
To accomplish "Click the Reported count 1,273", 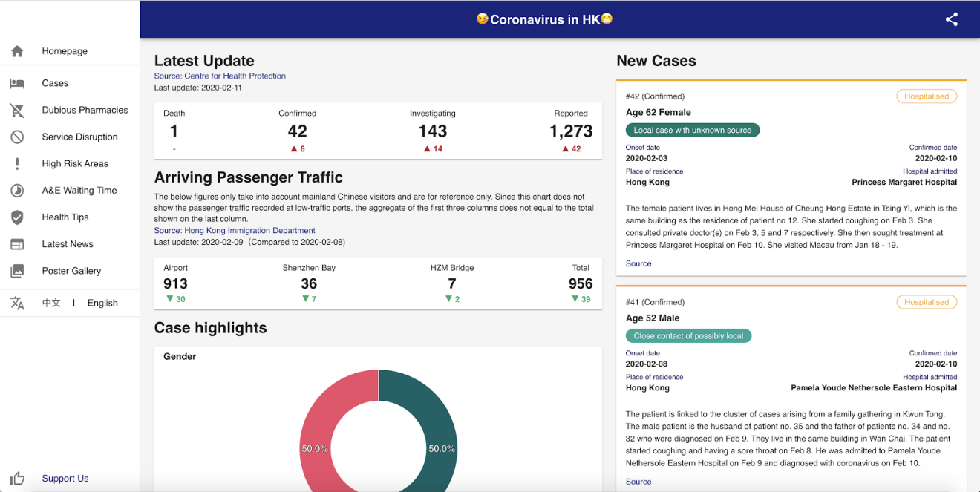I will (x=571, y=131).
